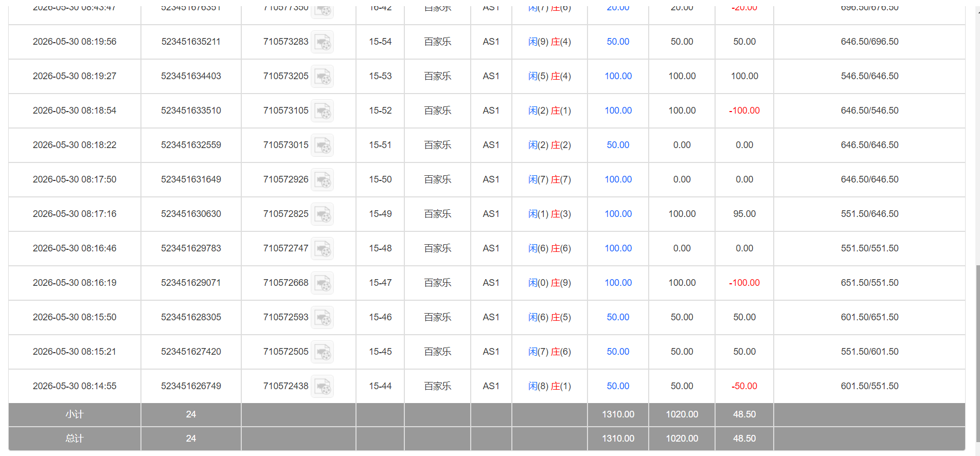980x456 pixels.
Task: Select order number 523451629783
Action: 191,248
